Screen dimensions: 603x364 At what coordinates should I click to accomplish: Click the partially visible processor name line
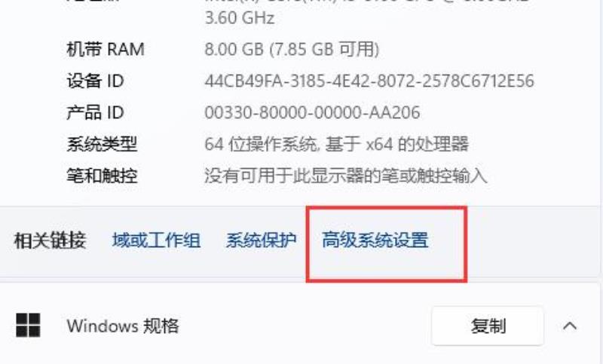(367, 2)
